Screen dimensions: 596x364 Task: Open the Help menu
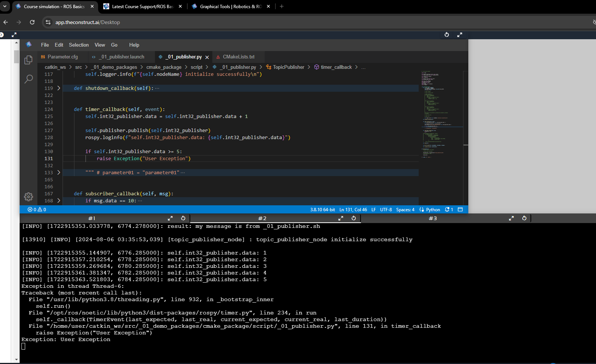[134, 45]
